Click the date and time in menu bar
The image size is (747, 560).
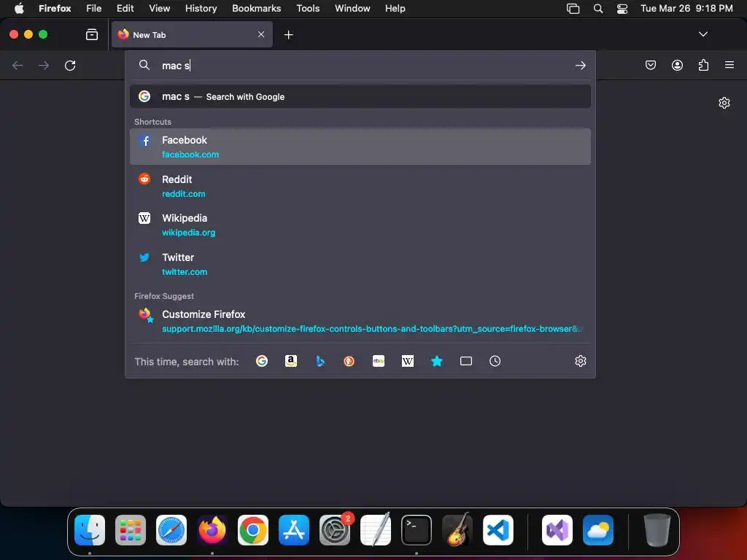point(686,8)
